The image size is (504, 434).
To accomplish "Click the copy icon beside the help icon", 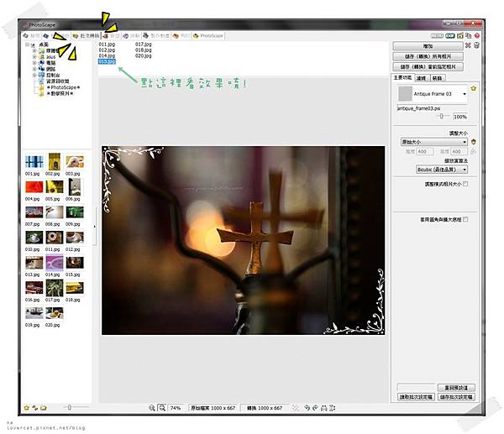I will (469, 35).
